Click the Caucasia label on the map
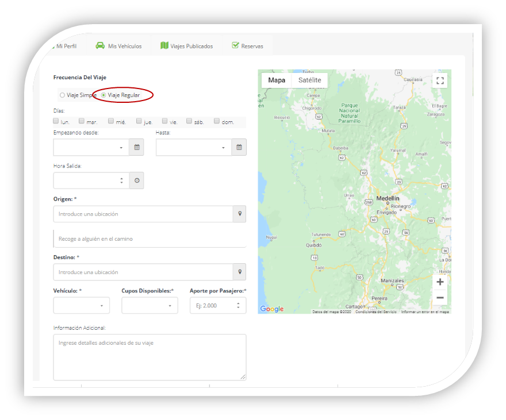Image resolution: width=506 pixels, height=420 pixels. coord(413,79)
